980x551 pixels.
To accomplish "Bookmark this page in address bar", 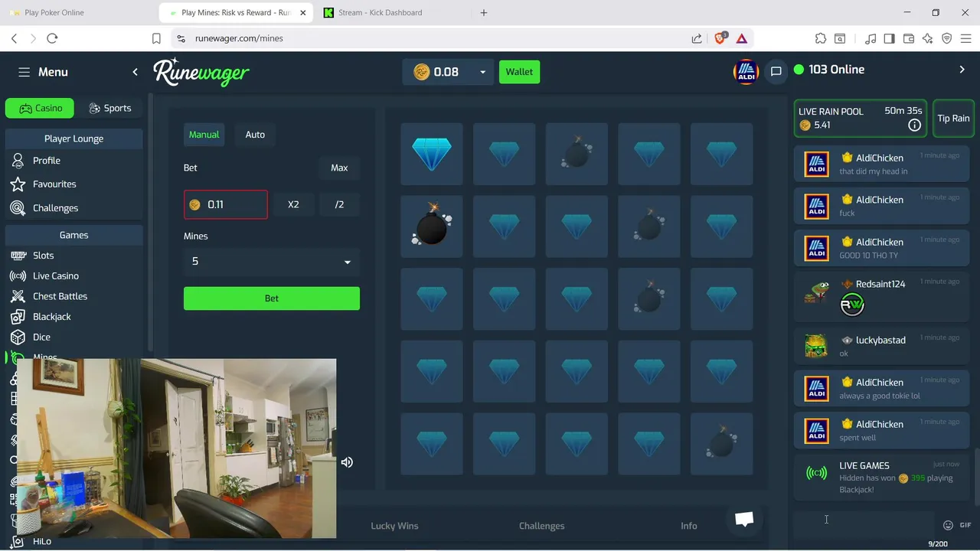I will (x=156, y=38).
